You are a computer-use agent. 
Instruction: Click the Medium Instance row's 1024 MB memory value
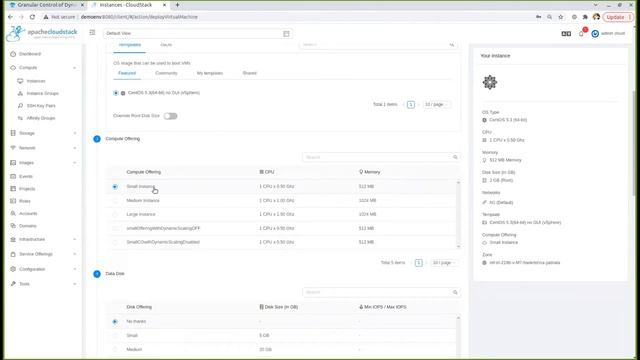[x=367, y=201]
